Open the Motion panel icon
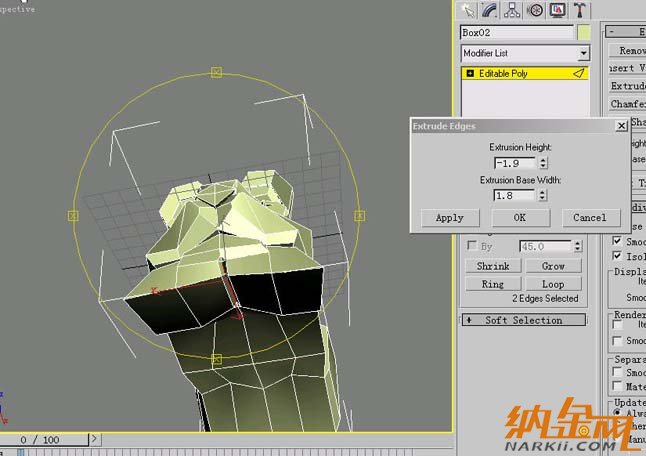 pos(535,10)
